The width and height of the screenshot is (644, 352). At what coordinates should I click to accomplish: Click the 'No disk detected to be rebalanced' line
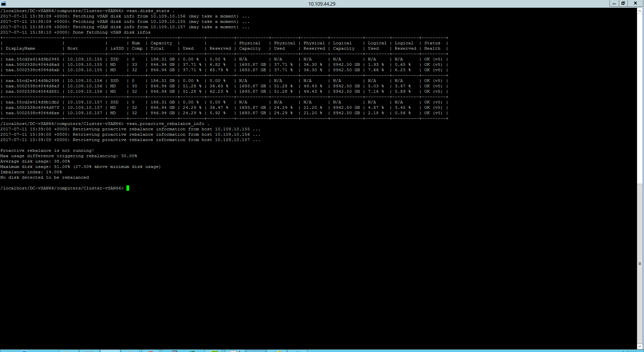click(45, 177)
